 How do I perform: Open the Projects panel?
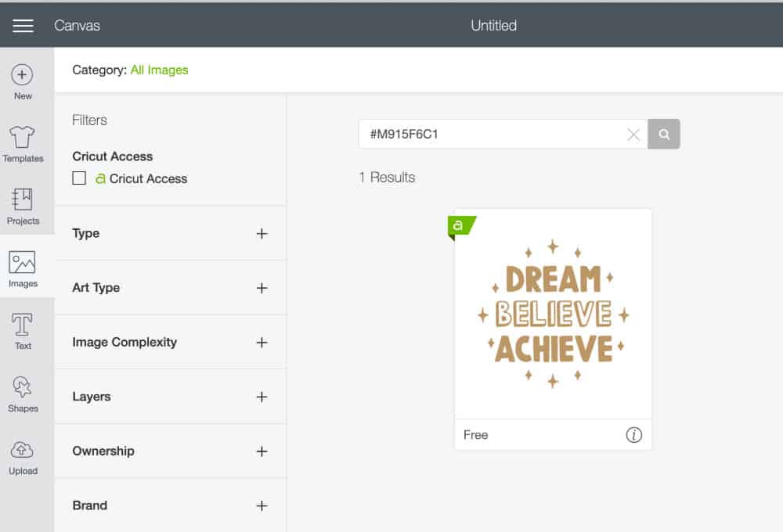(23, 207)
